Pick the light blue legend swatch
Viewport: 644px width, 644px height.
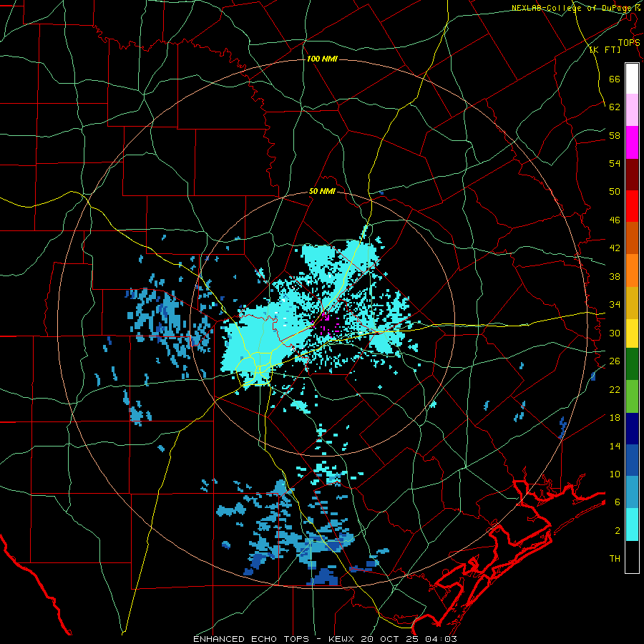pyautogui.click(x=632, y=492)
